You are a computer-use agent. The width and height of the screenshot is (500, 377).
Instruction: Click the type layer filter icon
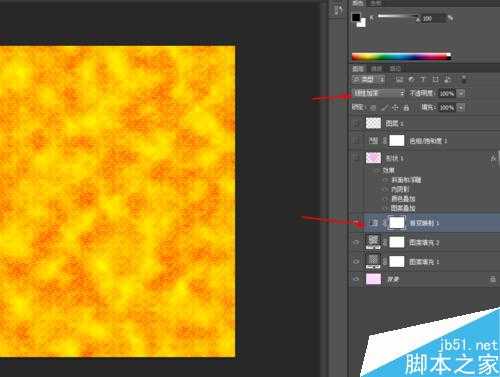coord(423,79)
